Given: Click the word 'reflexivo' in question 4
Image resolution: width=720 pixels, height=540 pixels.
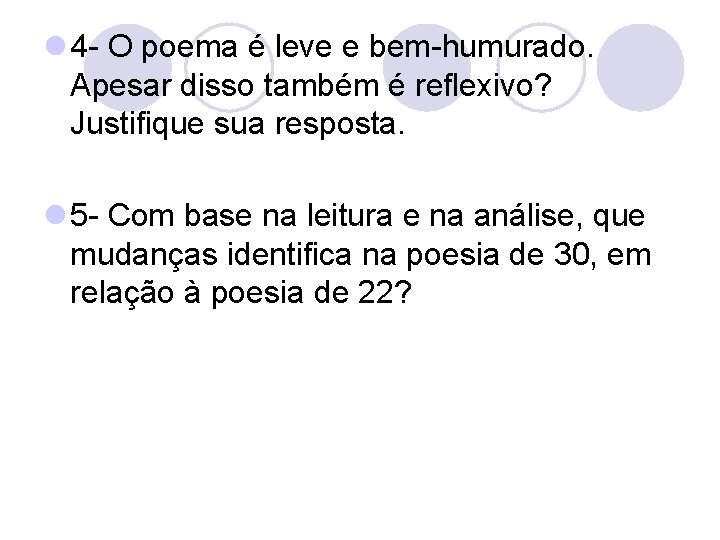Looking at the screenshot, I should (x=483, y=85).
